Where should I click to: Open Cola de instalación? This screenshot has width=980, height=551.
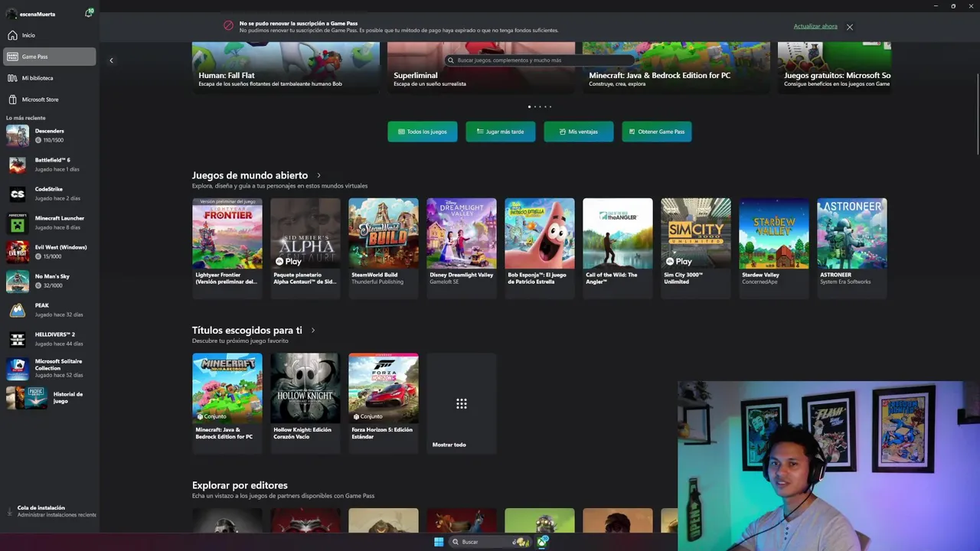[x=50, y=511]
